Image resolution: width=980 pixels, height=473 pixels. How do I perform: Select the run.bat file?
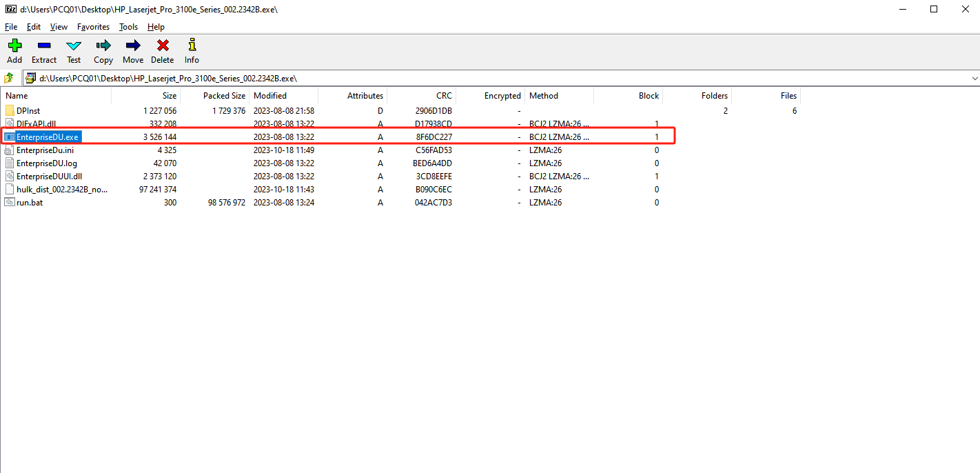[x=30, y=203]
